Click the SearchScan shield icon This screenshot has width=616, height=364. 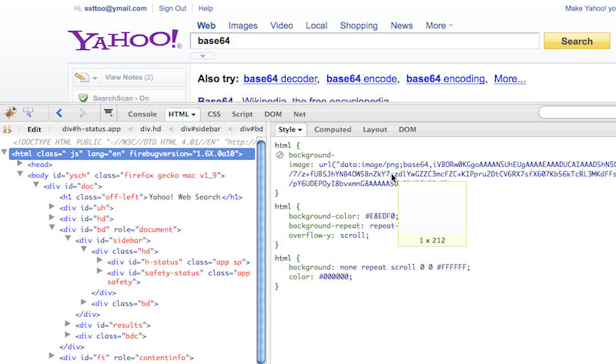83,98
